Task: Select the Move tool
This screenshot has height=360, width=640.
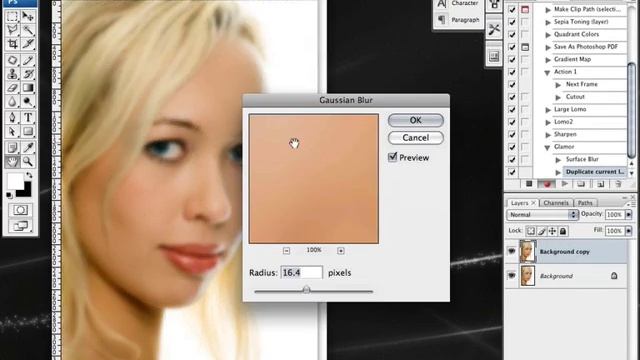Action: click(x=28, y=16)
